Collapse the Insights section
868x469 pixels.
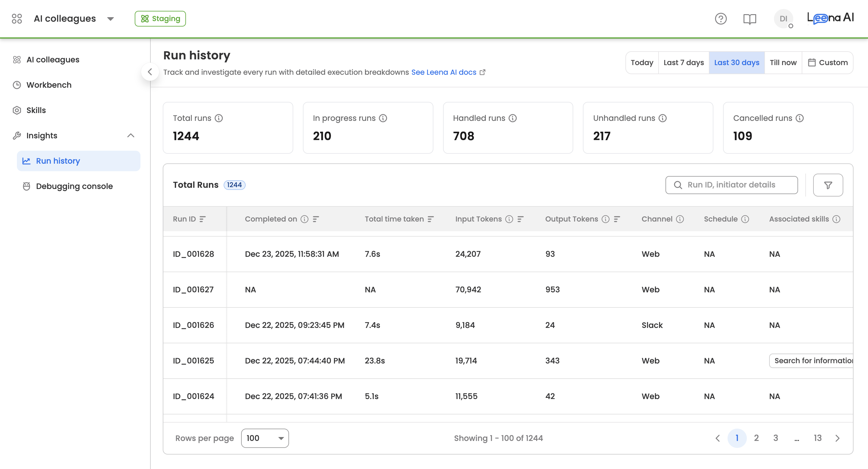pyautogui.click(x=131, y=135)
